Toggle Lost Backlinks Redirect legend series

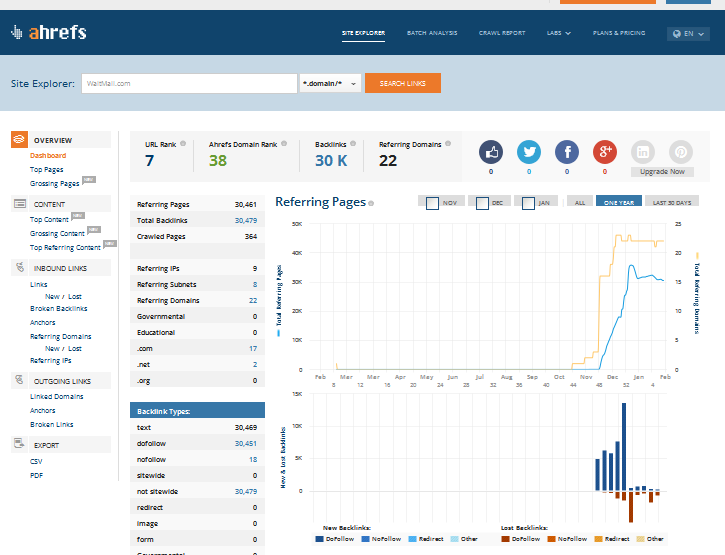coord(612,539)
